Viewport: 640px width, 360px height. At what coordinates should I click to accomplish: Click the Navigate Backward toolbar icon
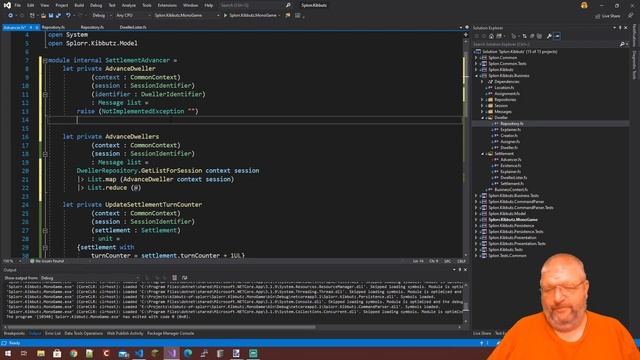click(10, 16)
